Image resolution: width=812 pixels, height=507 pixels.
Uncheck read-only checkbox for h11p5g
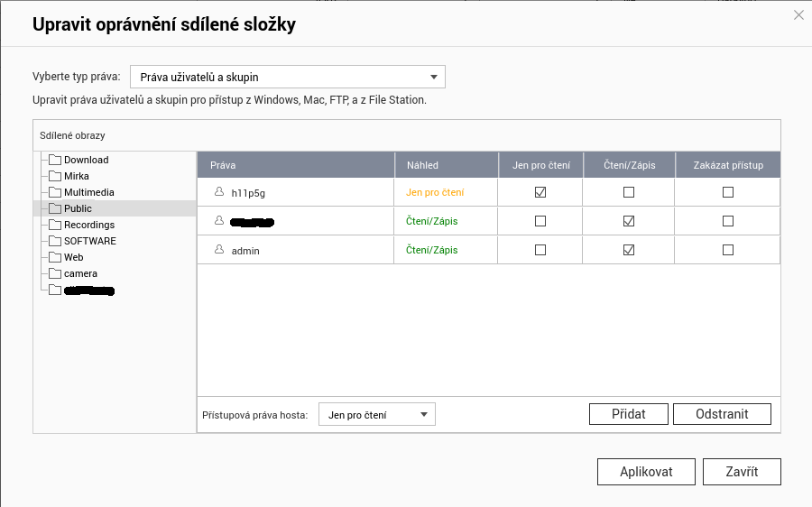(540, 192)
